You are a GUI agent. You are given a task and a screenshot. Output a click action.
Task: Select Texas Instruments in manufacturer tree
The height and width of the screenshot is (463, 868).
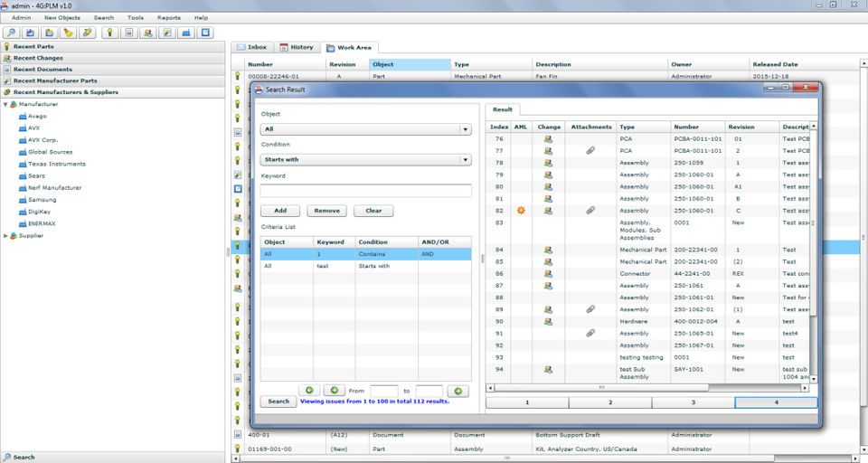pyautogui.click(x=57, y=164)
